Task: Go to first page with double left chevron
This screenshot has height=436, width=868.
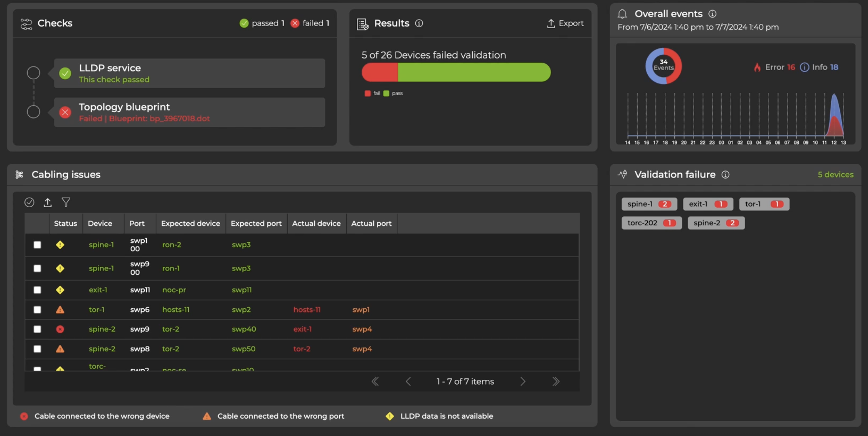Action: 375,382
